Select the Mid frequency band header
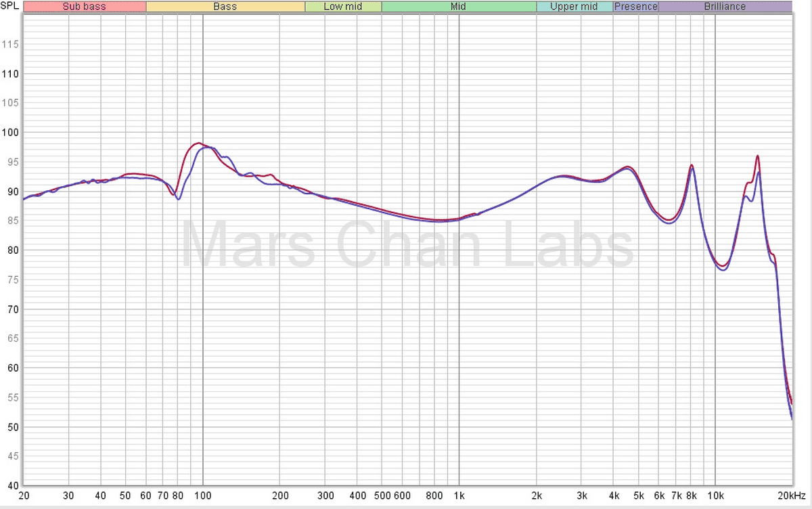 point(459,7)
